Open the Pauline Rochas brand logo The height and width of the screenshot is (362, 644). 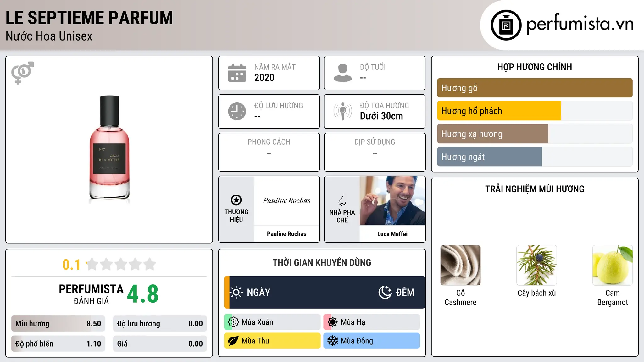[286, 200]
